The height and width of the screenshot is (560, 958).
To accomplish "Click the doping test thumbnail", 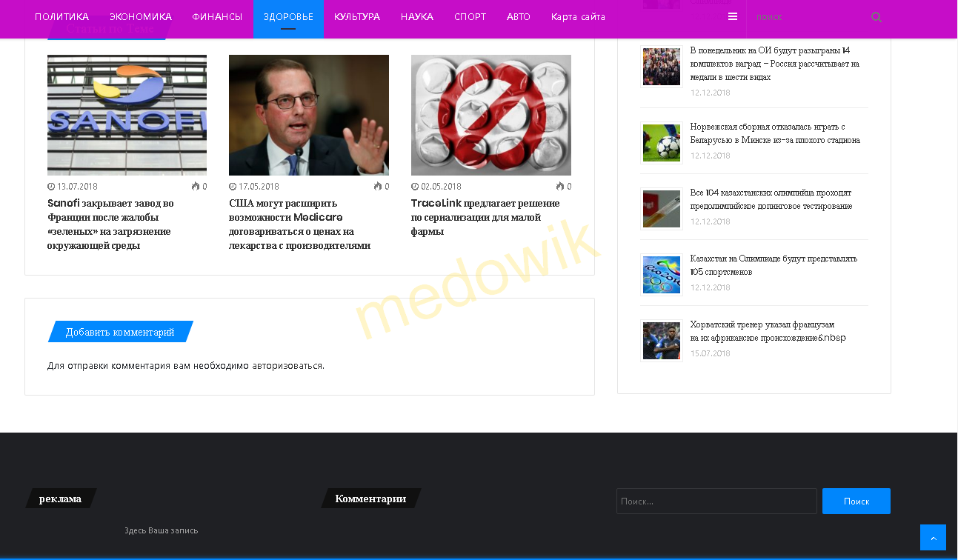I will point(662,209).
